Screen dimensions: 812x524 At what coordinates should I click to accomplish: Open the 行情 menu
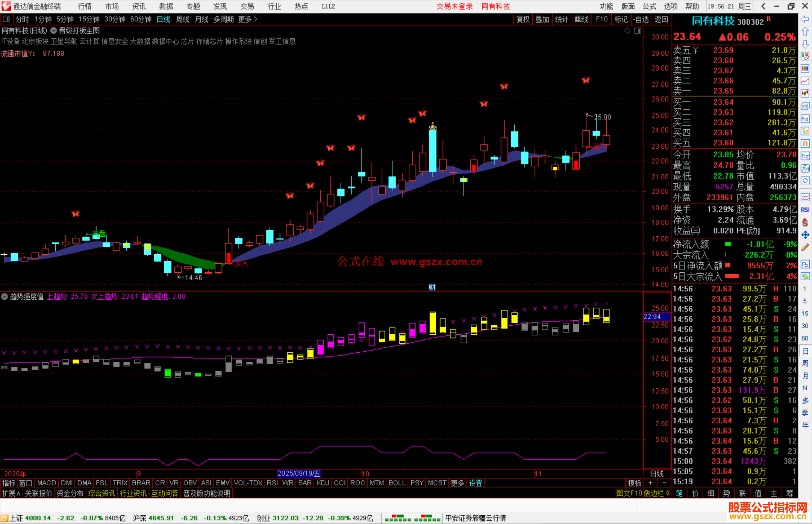(85, 6)
